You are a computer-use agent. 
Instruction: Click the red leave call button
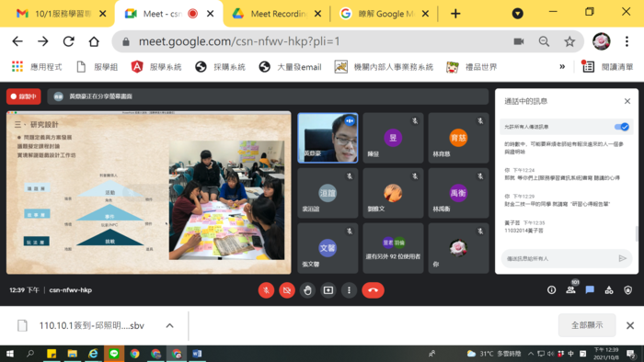[x=373, y=290]
